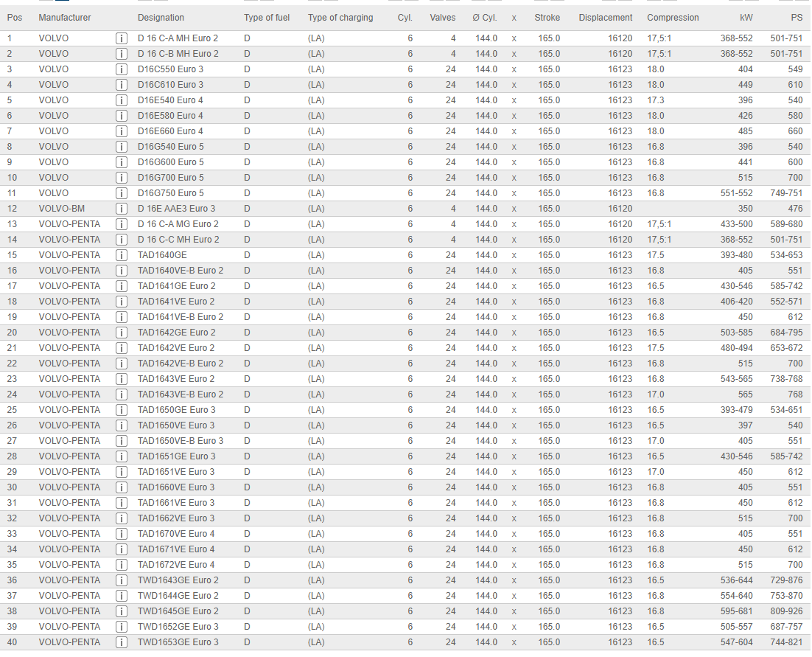View details icon for TAD1642GE Euro 2
This screenshot has height=657, width=812.
pyautogui.click(x=122, y=333)
